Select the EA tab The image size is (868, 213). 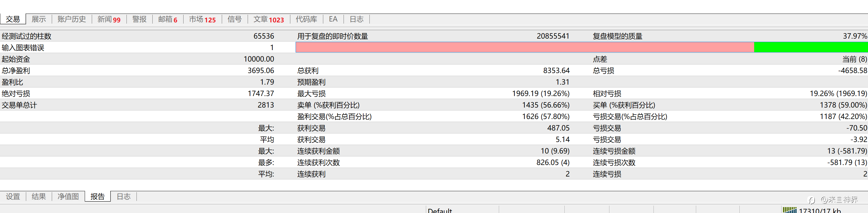click(333, 19)
